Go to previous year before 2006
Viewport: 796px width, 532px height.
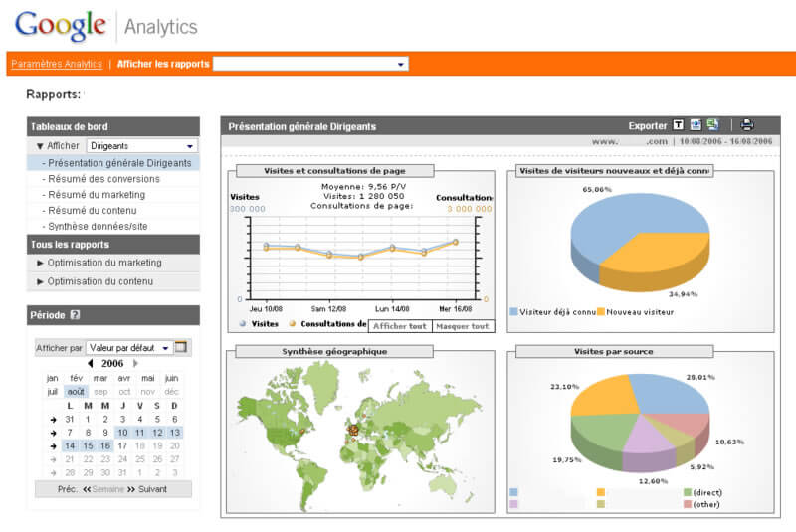(90, 363)
